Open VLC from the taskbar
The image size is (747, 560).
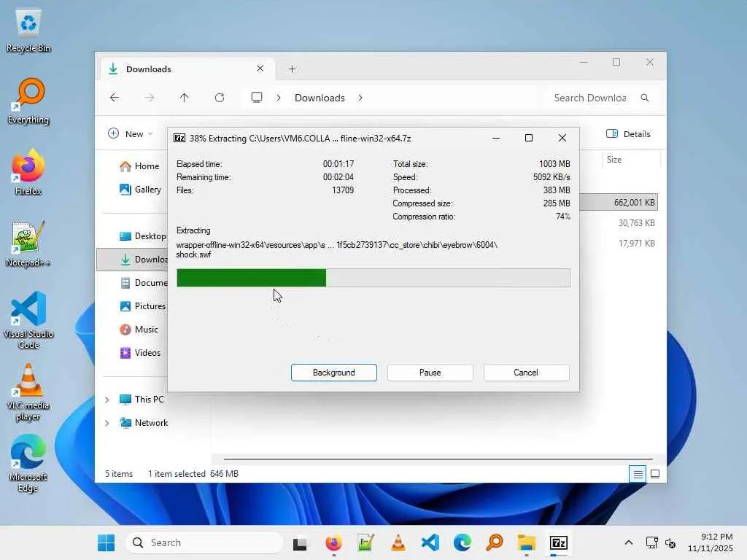tap(398, 542)
